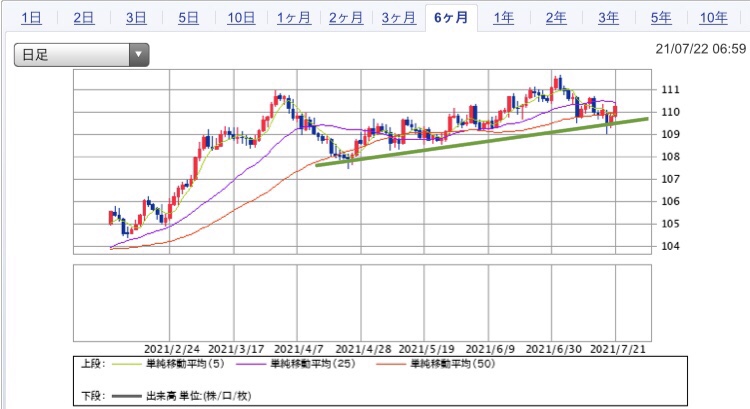Image resolution: width=750 pixels, height=409 pixels.
Task: Click the 単純移動平均(5) legend entry
Action: pos(185,364)
